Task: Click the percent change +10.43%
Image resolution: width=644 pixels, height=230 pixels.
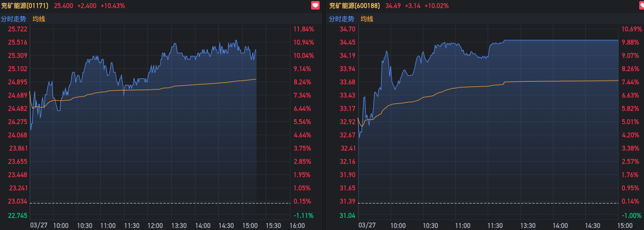Action: [x=113, y=6]
